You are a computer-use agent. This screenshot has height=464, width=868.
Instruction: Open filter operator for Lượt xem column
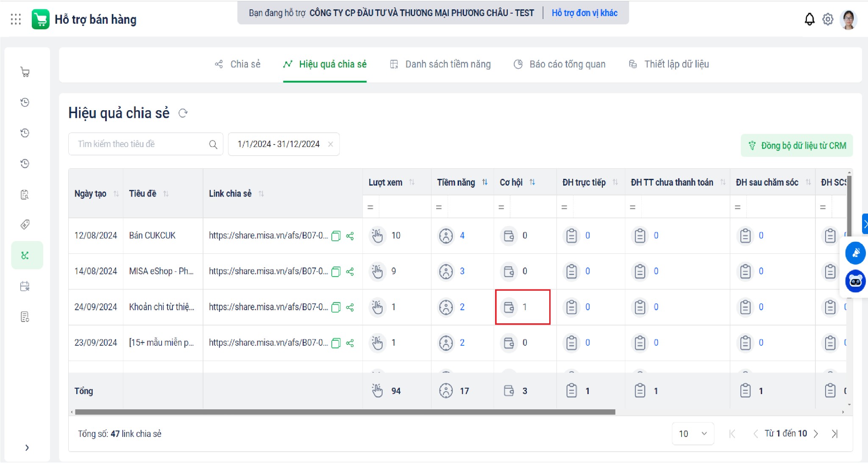(x=370, y=207)
